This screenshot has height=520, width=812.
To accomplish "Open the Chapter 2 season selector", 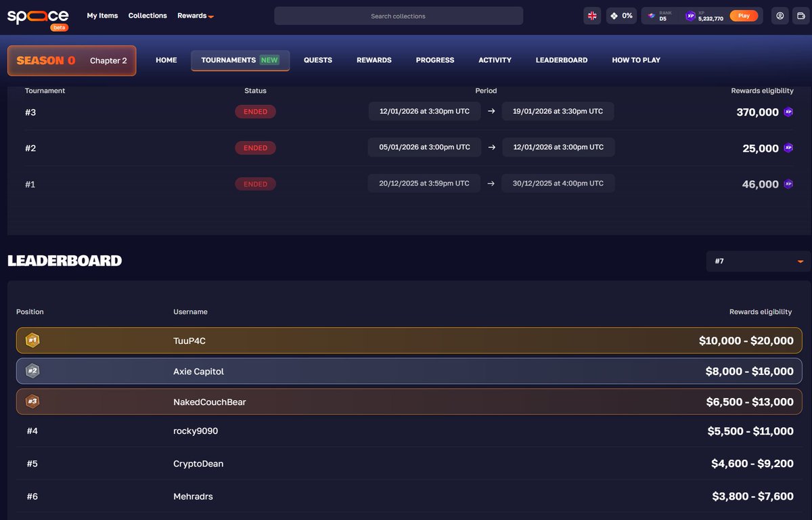I will [108, 60].
